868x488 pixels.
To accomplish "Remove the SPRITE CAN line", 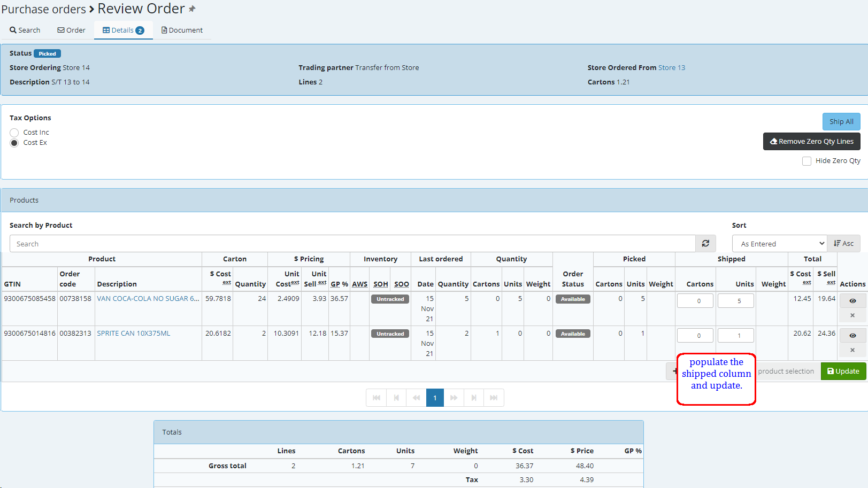I will (x=852, y=350).
